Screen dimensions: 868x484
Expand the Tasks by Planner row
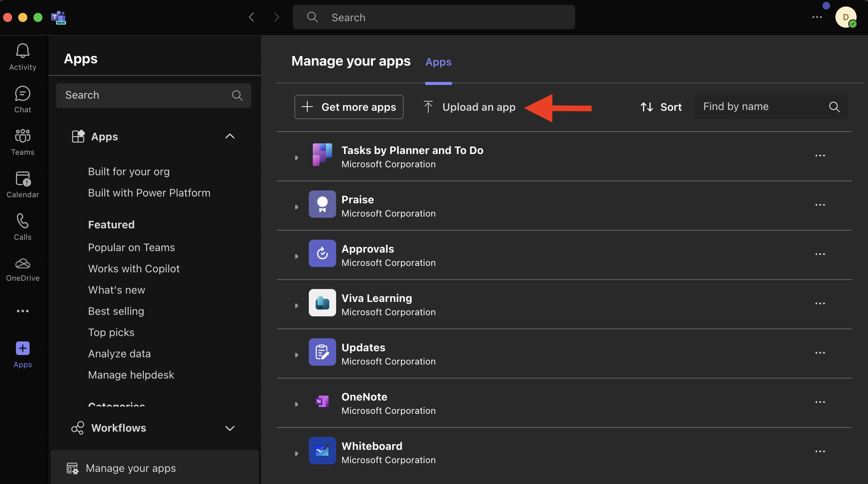(297, 158)
